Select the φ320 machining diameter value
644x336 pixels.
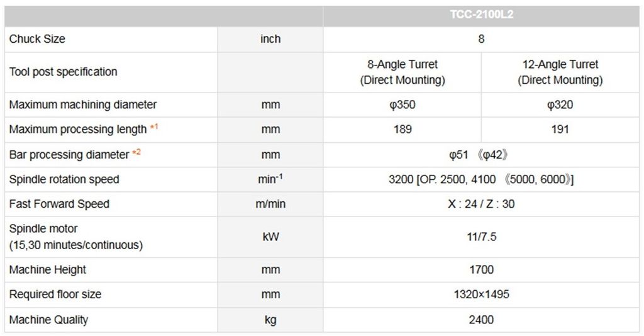(x=560, y=104)
